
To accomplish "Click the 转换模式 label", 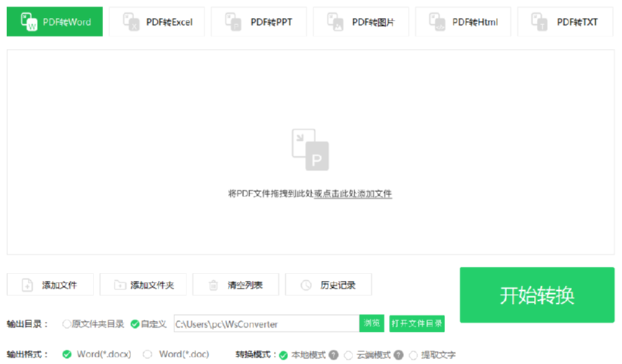I will [256, 354].
